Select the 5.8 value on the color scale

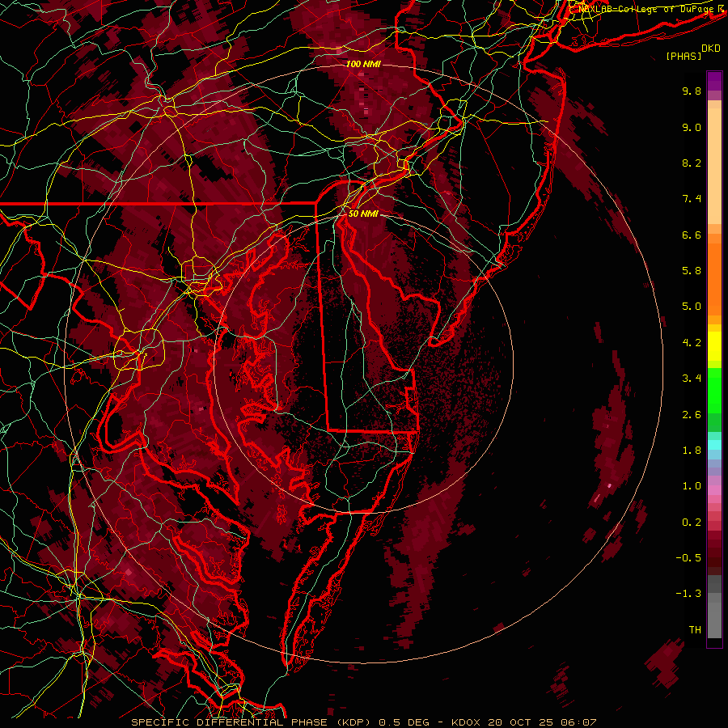click(692, 271)
